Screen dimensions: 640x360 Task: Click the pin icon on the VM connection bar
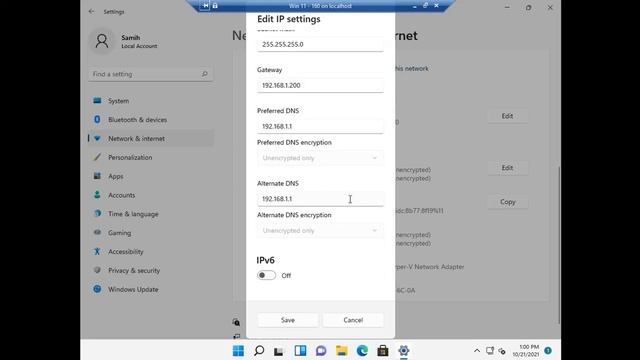pos(205,6)
